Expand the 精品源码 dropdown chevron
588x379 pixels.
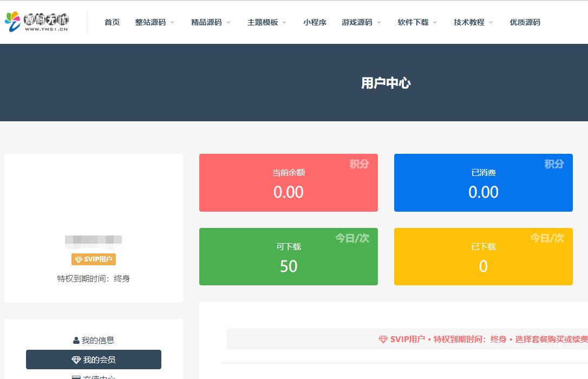pyautogui.click(x=228, y=23)
